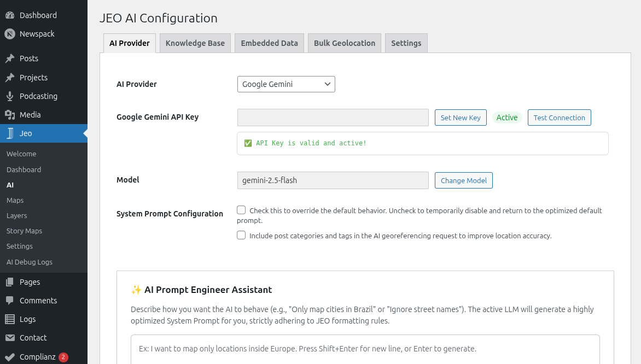Click the Pages stacked-sheets icon
Image resolution: width=641 pixels, height=364 pixels.
point(10,282)
